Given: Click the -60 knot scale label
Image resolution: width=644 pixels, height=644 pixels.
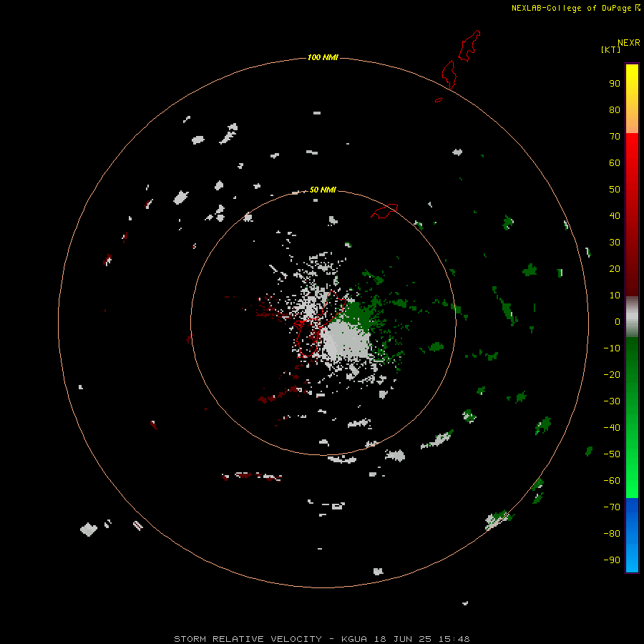Looking at the screenshot, I should tap(612, 481).
